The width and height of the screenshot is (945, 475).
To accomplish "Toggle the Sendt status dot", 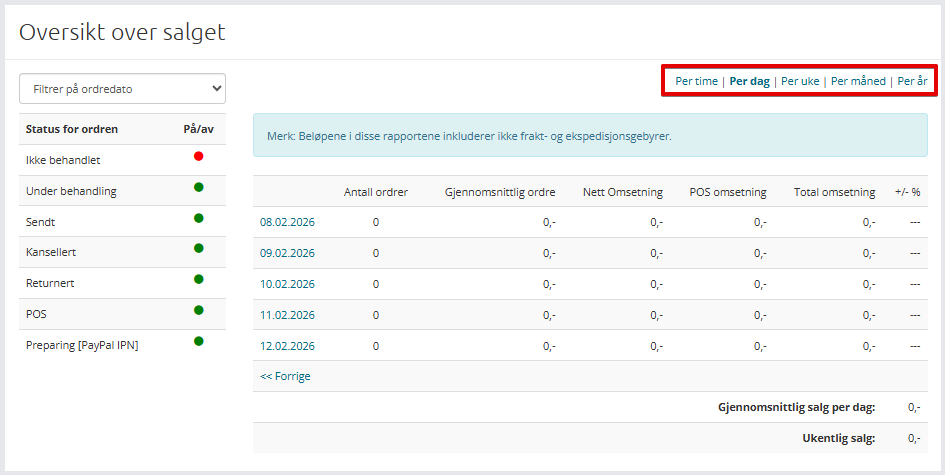I will point(198,218).
